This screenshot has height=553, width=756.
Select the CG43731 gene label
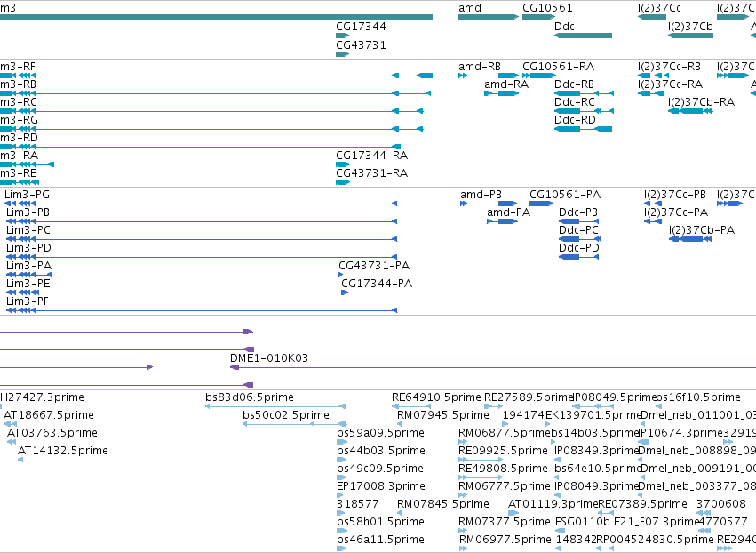click(x=361, y=44)
